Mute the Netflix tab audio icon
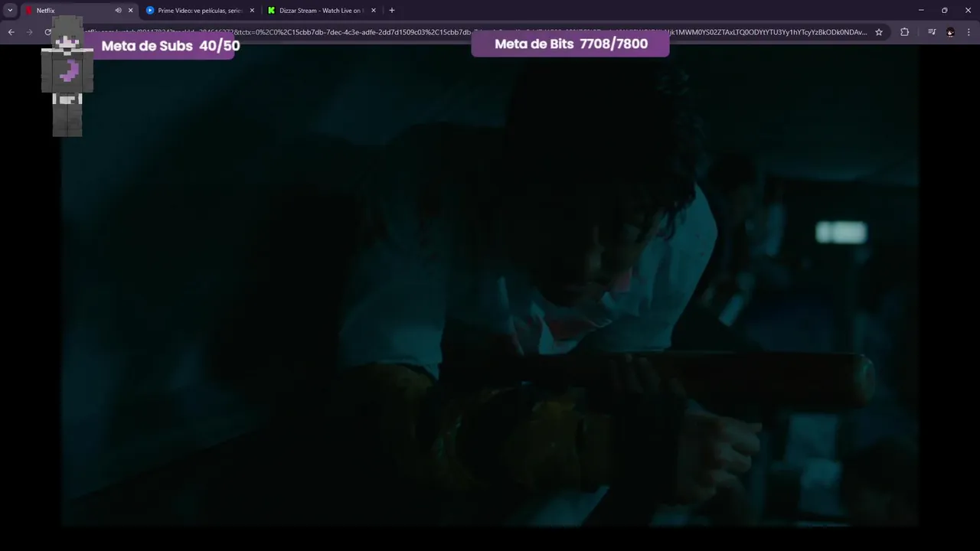 [118, 11]
